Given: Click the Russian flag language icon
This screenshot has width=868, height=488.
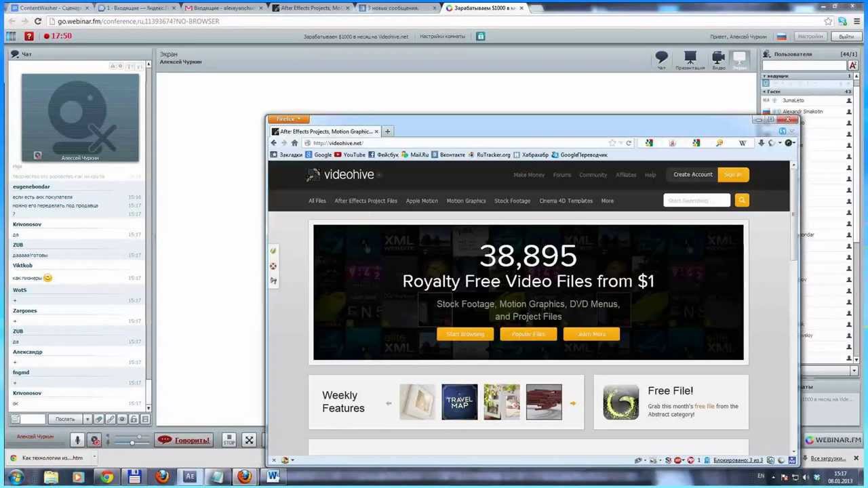Looking at the screenshot, I should (781, 37).
